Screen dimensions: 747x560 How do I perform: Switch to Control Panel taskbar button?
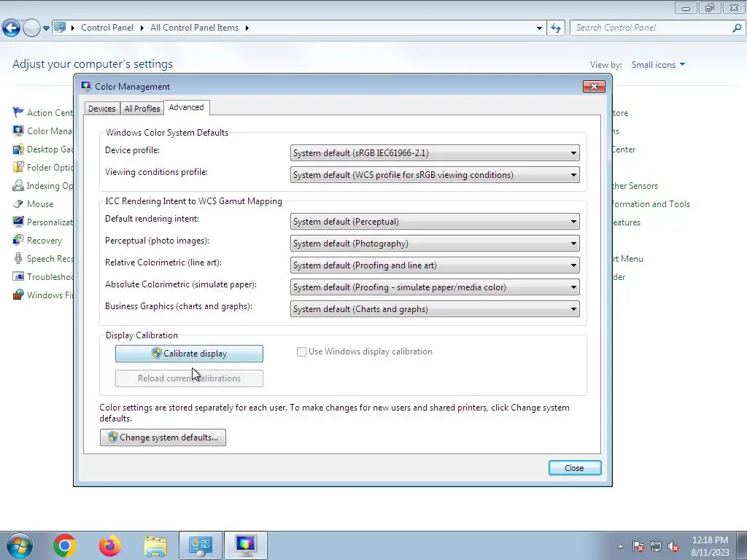[201, 545]
